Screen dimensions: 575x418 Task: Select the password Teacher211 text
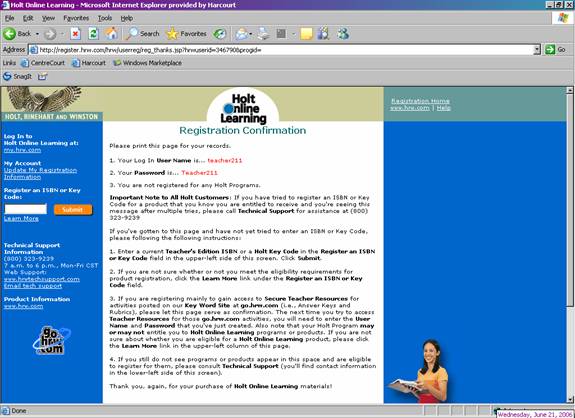click(x=199, y=173)
